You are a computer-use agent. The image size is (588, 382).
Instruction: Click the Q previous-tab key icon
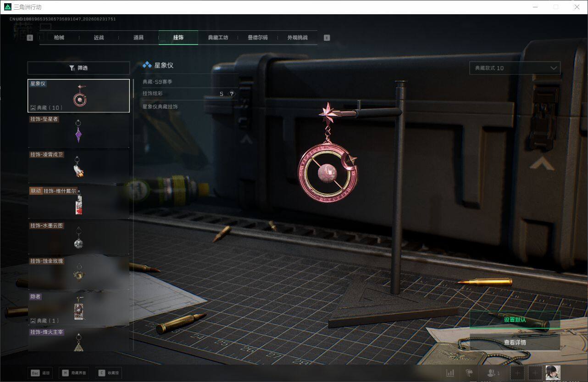click(x=30, y=38)
